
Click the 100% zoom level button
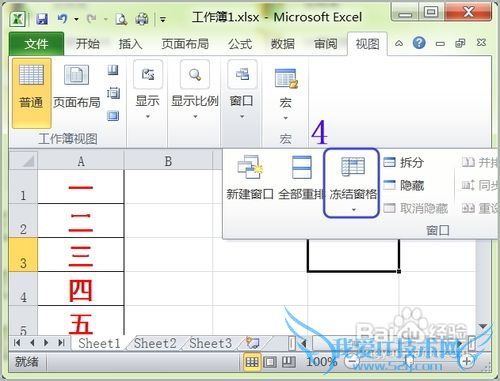pos(321,362)
